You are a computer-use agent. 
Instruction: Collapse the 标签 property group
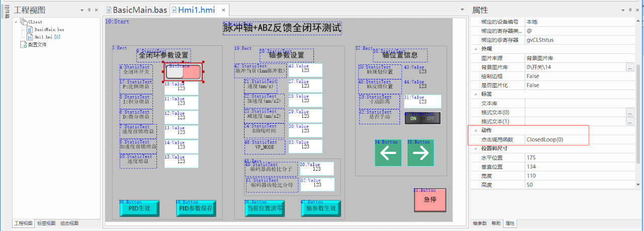tap(476, 94)
